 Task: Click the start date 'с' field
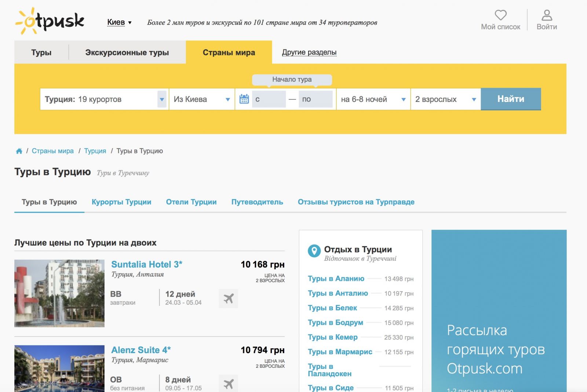[269, 99]
